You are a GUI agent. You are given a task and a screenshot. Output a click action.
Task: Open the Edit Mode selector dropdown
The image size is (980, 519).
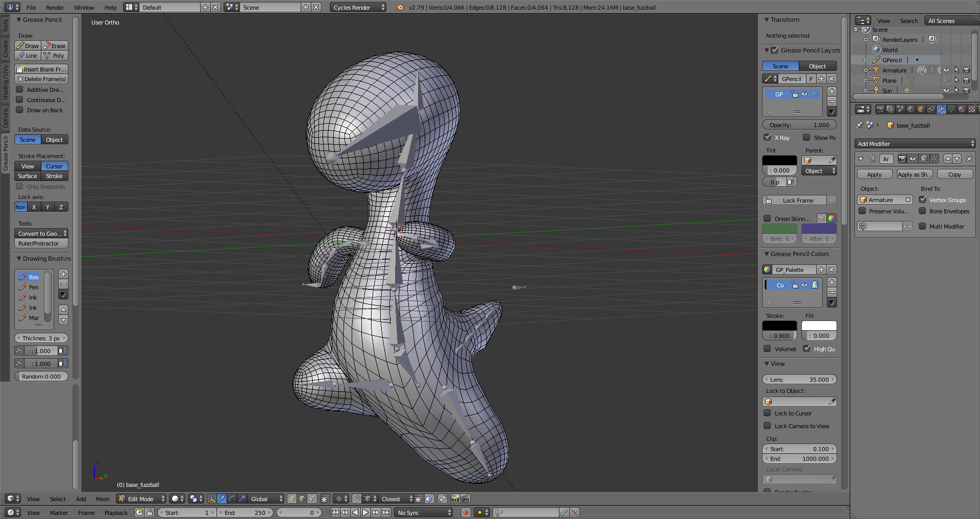tap(141, 499)
